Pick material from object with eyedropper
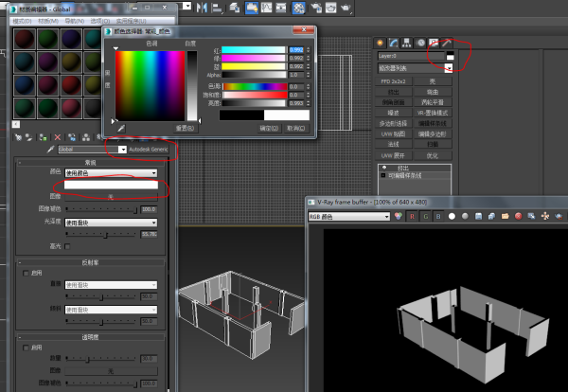 point(52,149)
